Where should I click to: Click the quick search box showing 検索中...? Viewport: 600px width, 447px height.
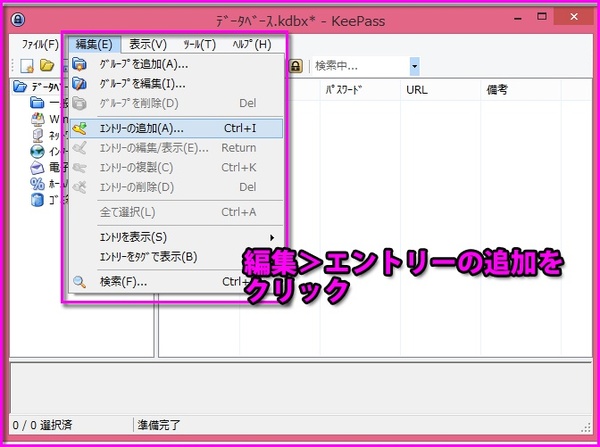click(362, 66)
